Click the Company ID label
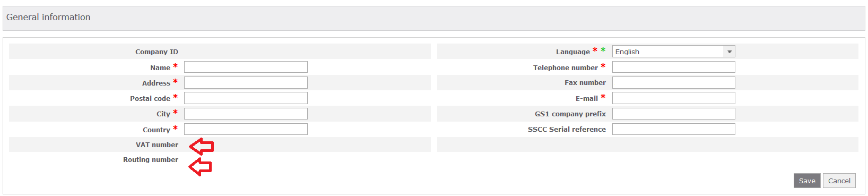 point(157,52)
